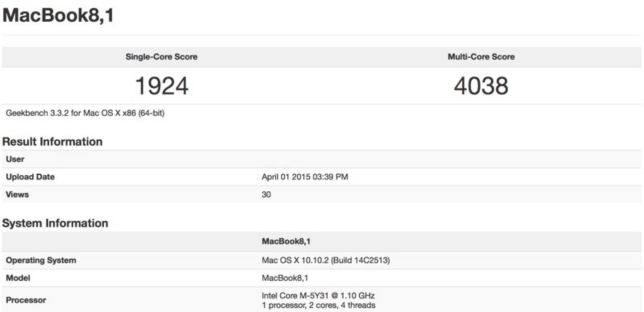The height and width of the screenshot is (312, 644).
Task: Select the April 01 2015 upload timestamp
Action: [x=305, y=177]
